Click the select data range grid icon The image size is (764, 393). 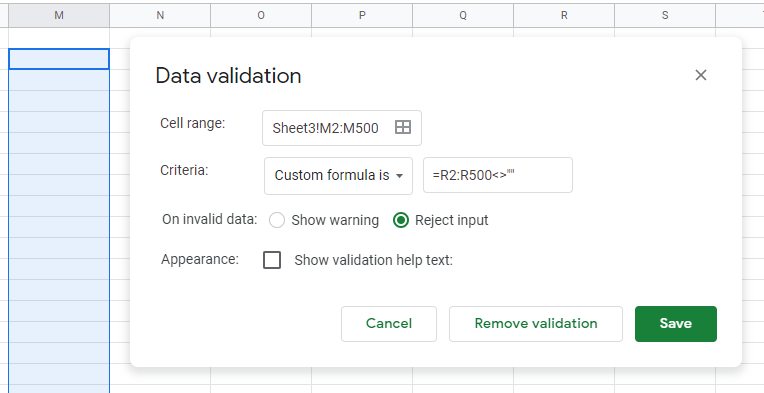pos(402,128)
